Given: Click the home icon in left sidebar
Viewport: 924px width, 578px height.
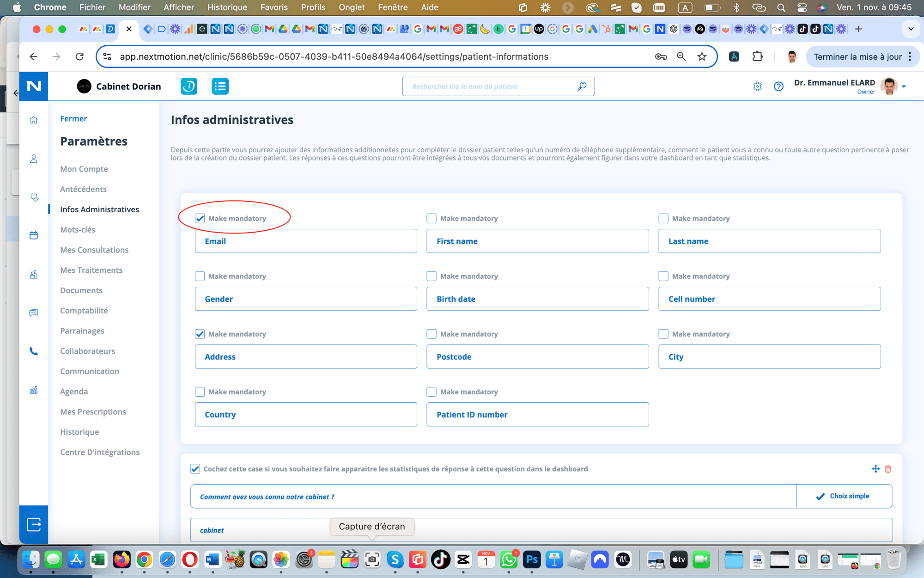Looking at the screenshot, I should tap(34, 120).
